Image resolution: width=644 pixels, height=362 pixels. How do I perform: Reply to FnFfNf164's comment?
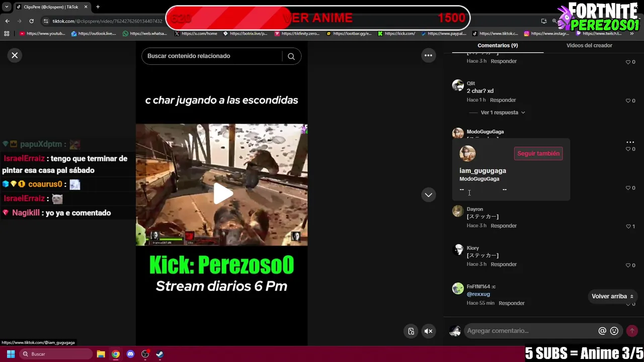[512, 303]
